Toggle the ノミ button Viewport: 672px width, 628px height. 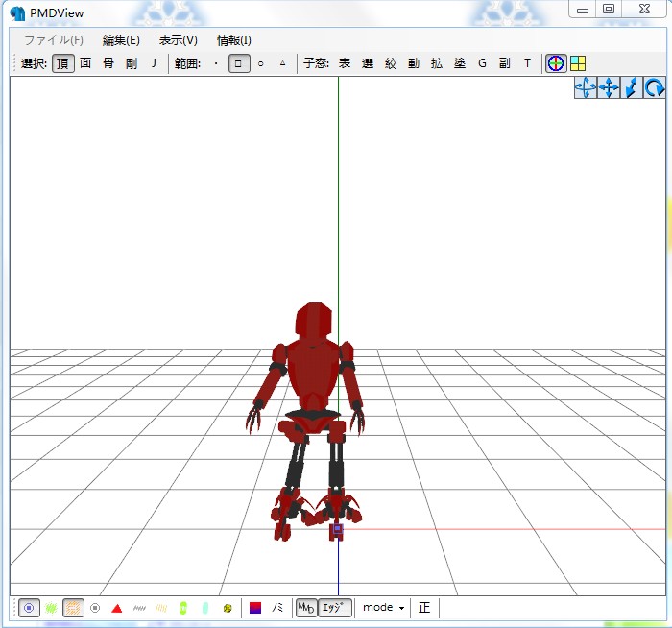277,608
